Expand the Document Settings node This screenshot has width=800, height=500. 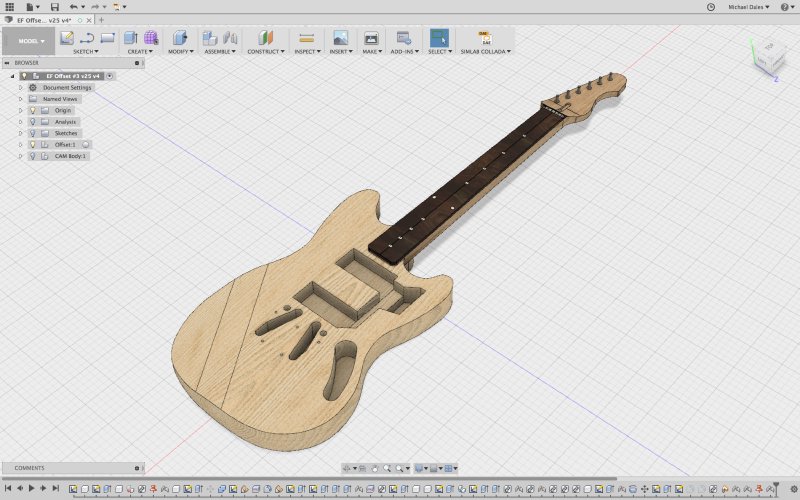(20, 87)
